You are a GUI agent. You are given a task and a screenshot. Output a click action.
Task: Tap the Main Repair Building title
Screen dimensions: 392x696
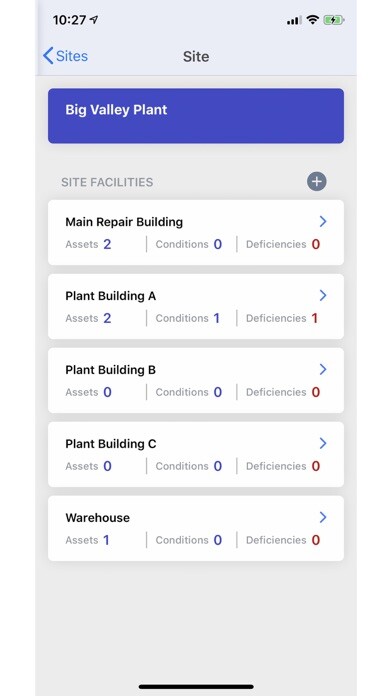tap(124, 221)
